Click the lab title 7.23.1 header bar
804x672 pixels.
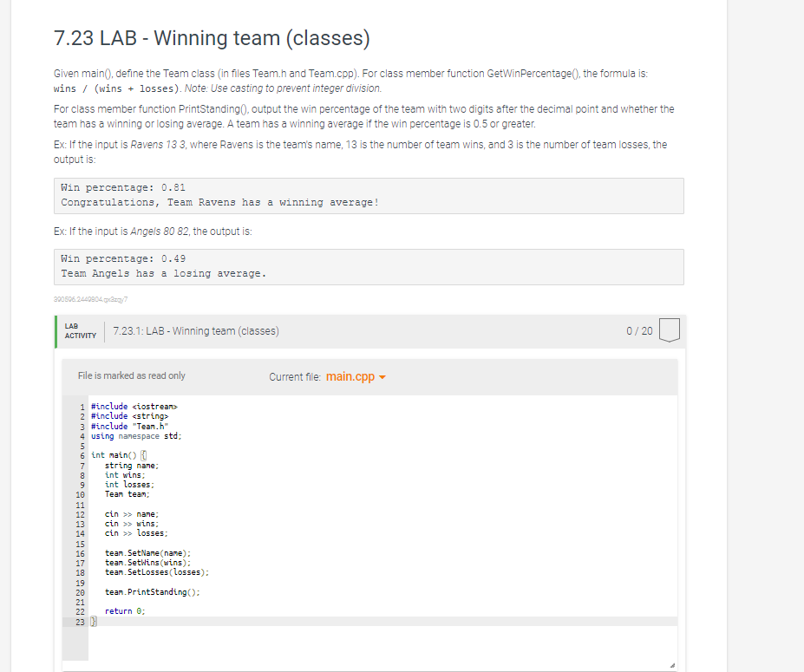click(198, 330)
